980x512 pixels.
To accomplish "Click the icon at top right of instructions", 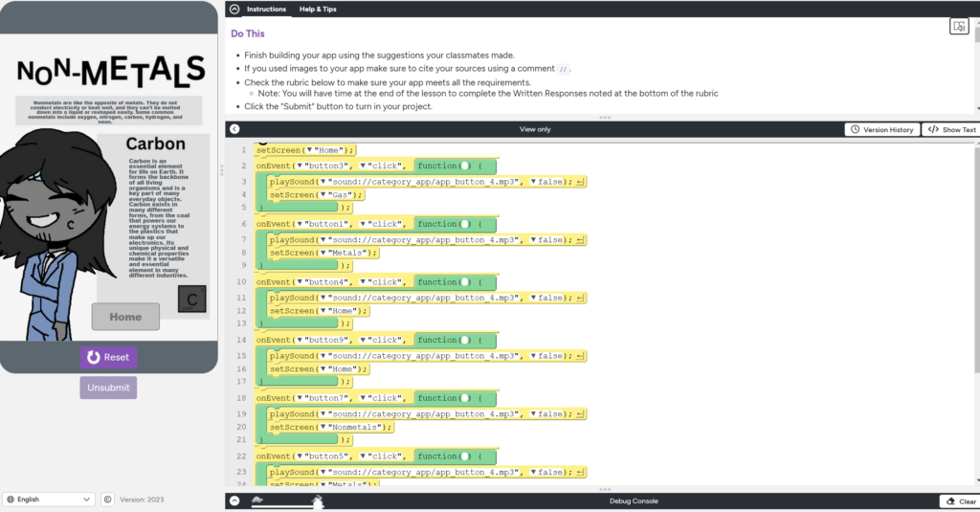I will click(x=958, y=26).
